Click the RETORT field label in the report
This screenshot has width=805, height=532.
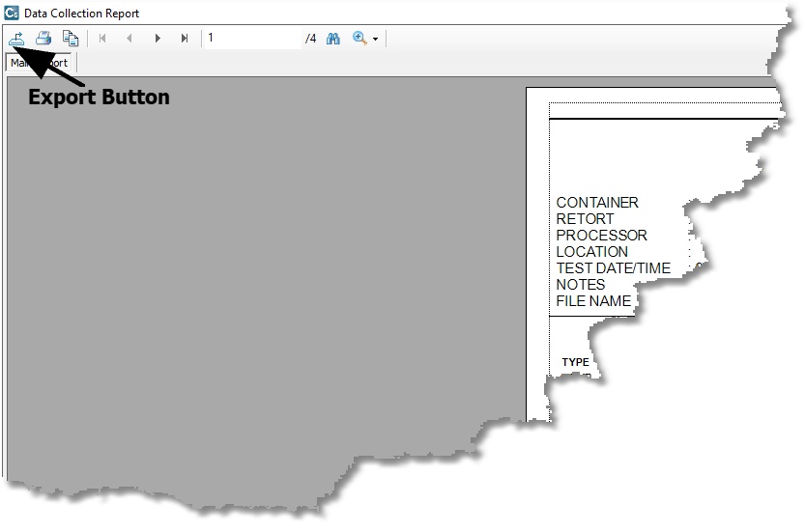[585, 219]
